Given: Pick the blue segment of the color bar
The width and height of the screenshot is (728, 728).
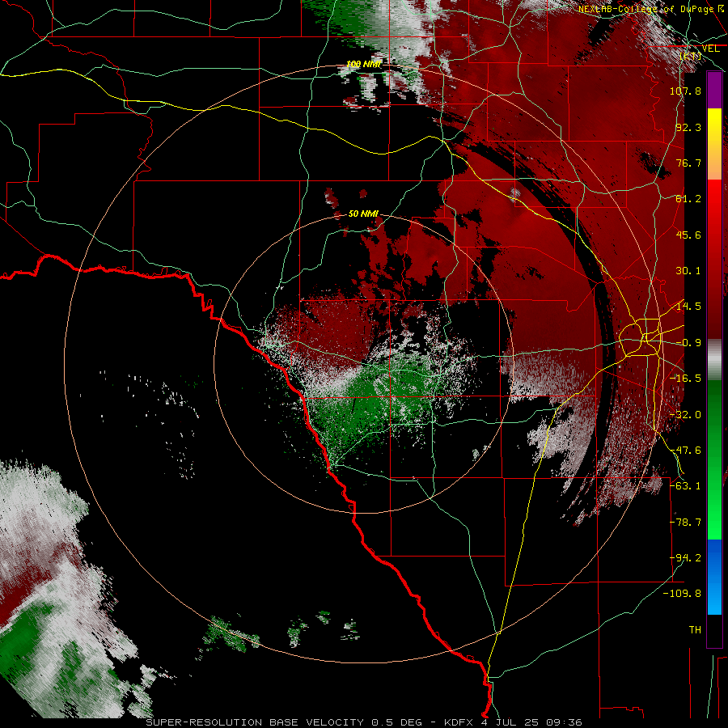Looking at the screenshot, I should click(x=714, y=577).
